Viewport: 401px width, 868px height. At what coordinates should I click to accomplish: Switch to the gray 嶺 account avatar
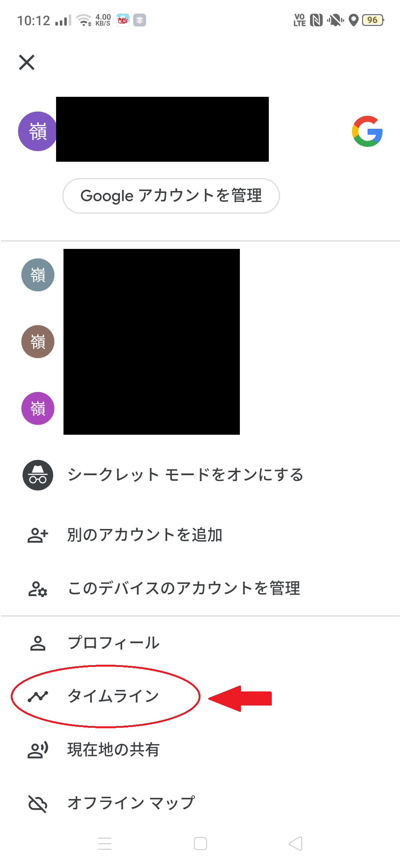coord(38,275)
